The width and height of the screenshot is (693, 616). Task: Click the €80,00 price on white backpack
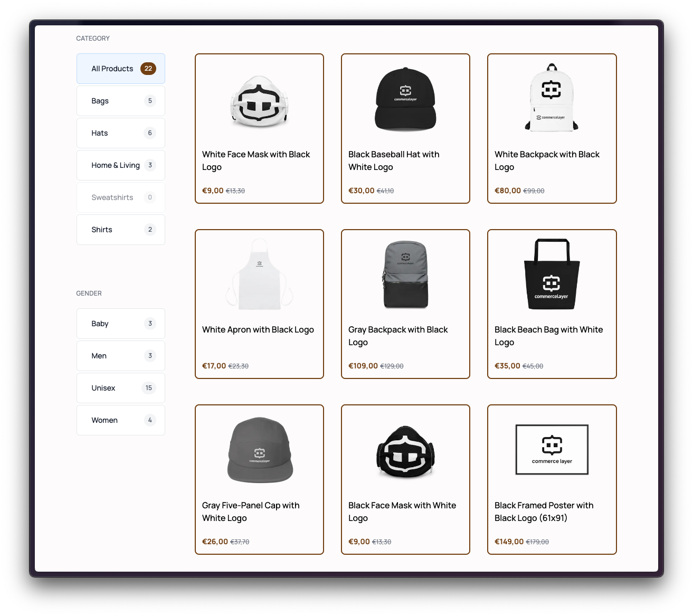tap(508, 191)
